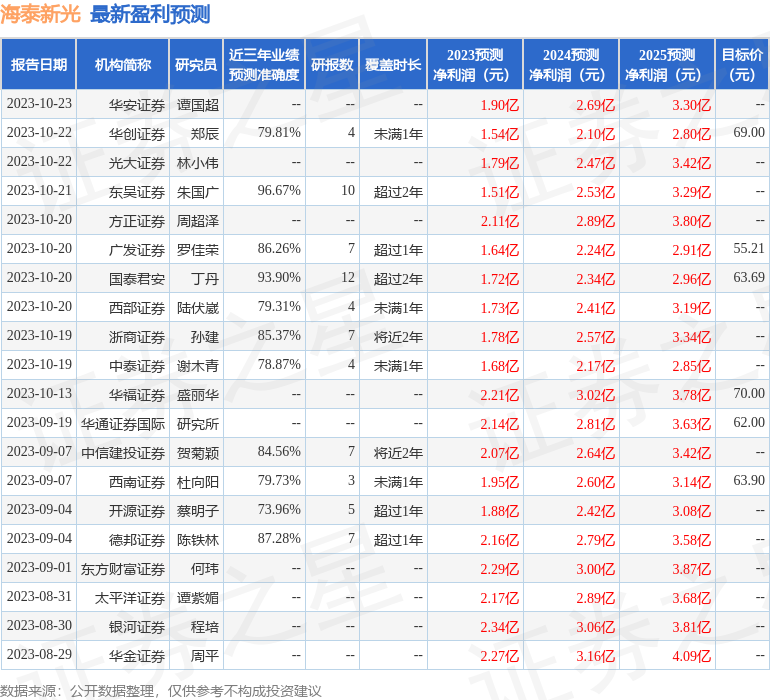
Task: Click researcher name 谢木青
Action: 197,366
